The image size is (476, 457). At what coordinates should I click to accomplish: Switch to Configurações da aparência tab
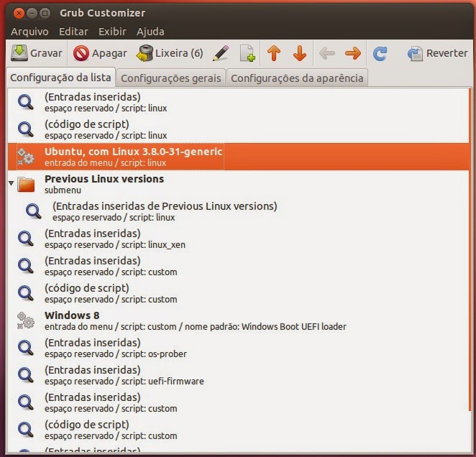click(297, 78)
